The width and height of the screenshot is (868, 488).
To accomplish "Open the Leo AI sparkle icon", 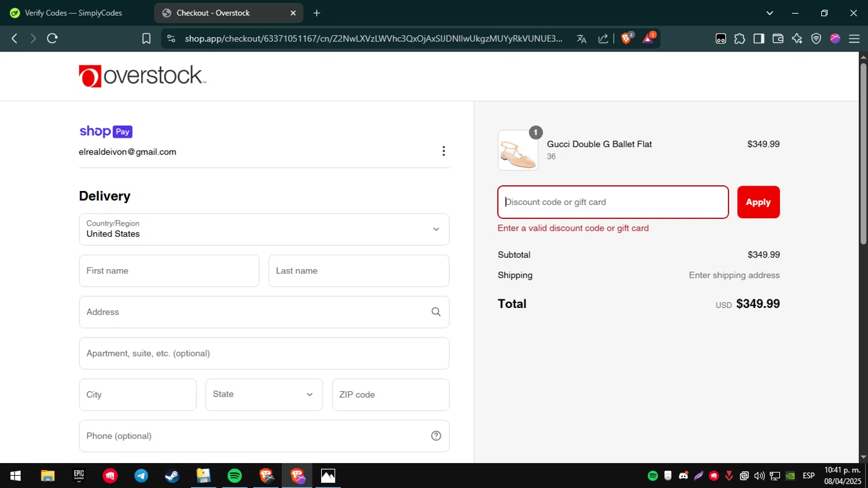I will (x=797, y=39).
